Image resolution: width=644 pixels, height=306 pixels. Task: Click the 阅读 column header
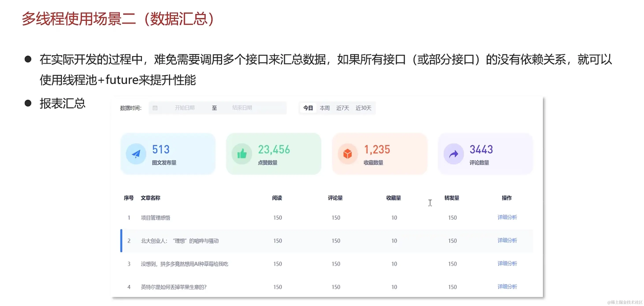pyautogui.click(x=277, y=198)
